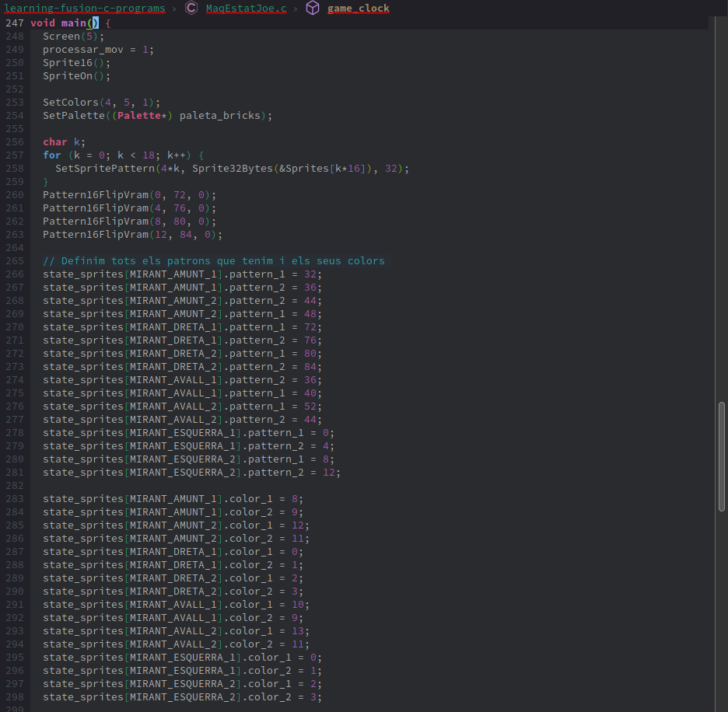The height and width of the screenshot is (712, 728).
Task: Click 'Pattern16FlipVram(4, 76, 0);' line
Action: (129, 208)
